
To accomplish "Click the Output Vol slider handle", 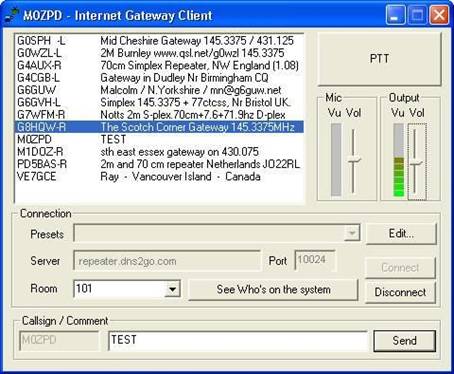I will pos(416,163).
